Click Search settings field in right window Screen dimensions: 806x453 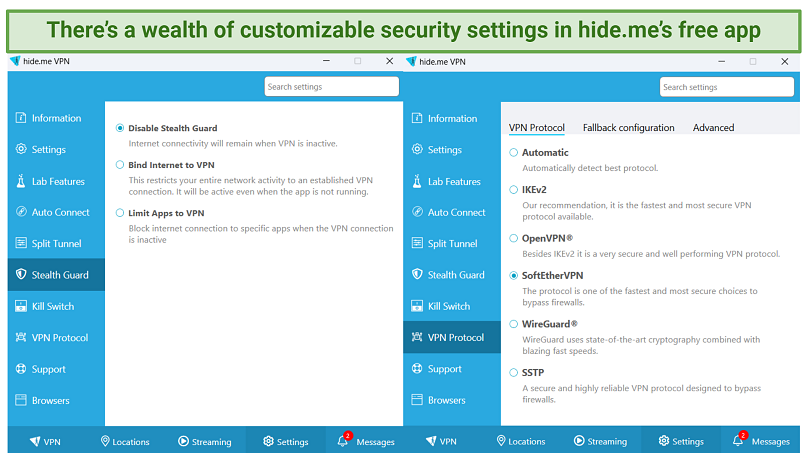pos(726,87)
